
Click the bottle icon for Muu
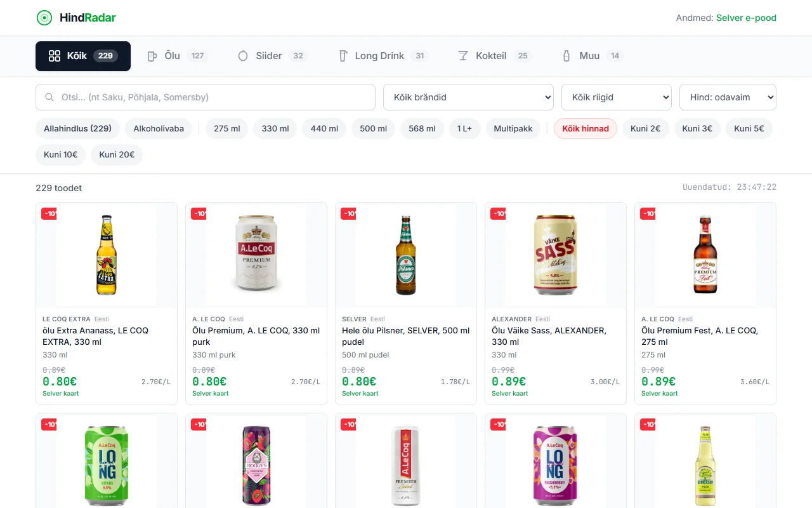566,56
